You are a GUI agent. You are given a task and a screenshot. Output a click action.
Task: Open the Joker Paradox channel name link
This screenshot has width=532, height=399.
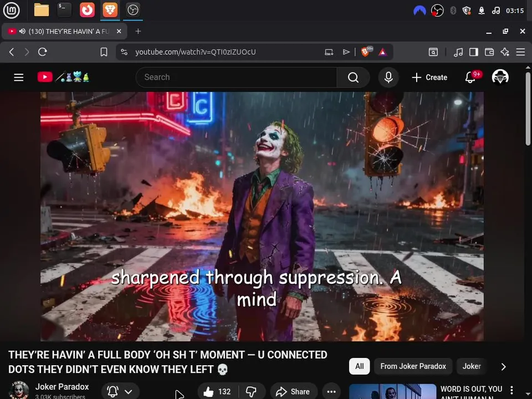62,387
